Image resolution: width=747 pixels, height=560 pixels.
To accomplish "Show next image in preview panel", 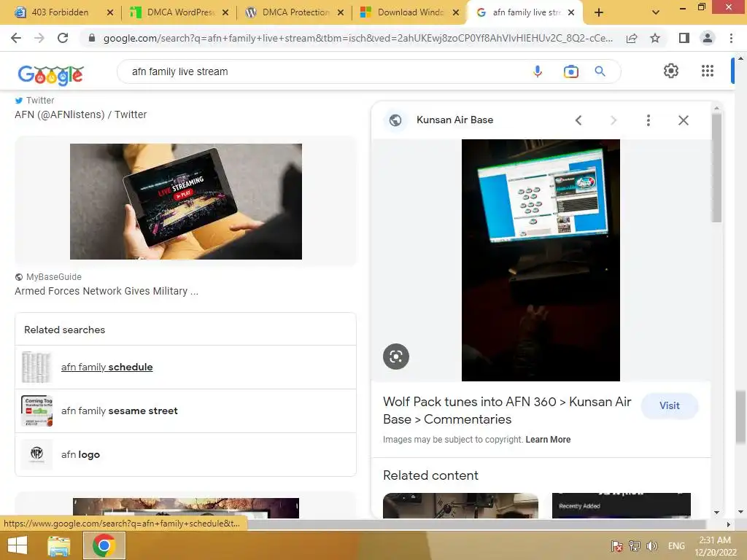I will tap(613, 120).
